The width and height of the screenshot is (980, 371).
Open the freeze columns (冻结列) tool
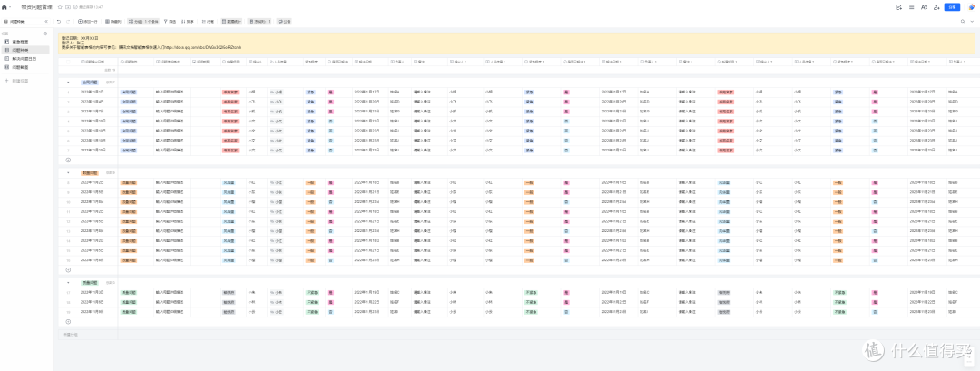click(x=260, y=21)
